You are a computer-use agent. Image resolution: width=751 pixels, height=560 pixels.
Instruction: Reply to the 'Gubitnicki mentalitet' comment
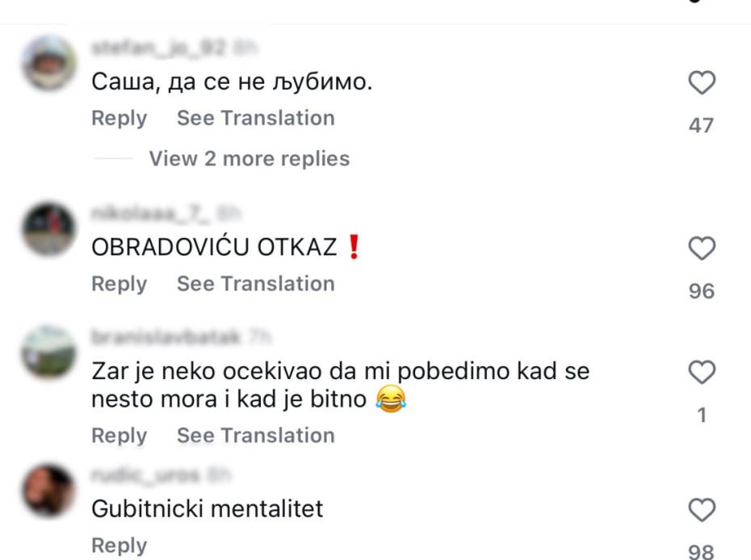[119, 545]
